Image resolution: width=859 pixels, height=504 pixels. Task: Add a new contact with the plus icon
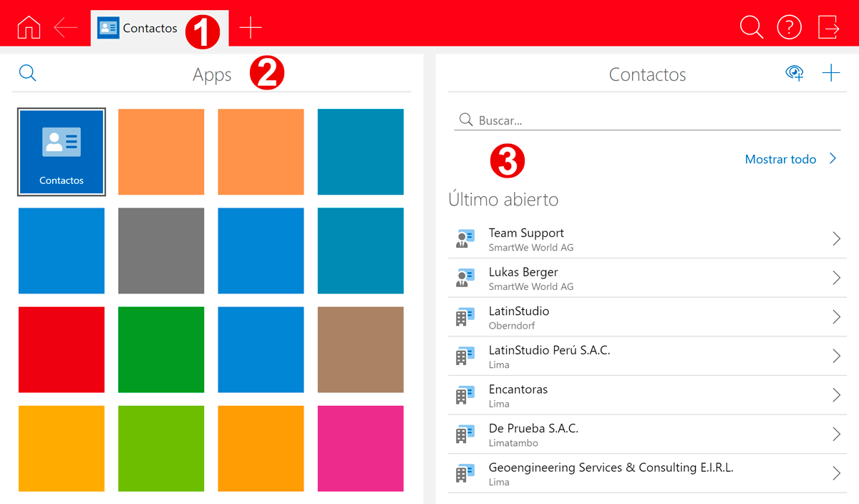pos(831,73)
